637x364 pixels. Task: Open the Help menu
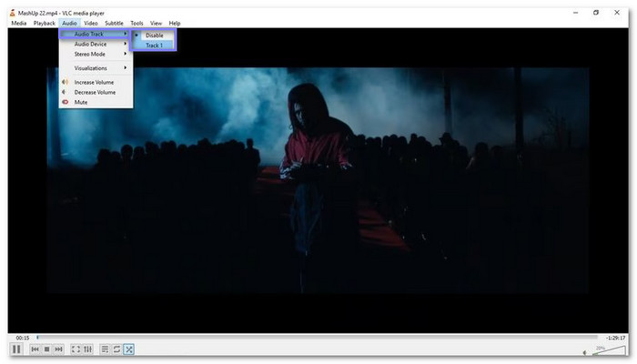pos(175,23)
